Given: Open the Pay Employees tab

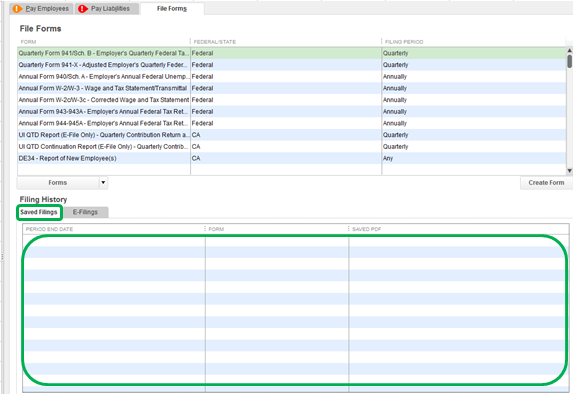Looking at the screenshot, I should [x=41, y=8].
